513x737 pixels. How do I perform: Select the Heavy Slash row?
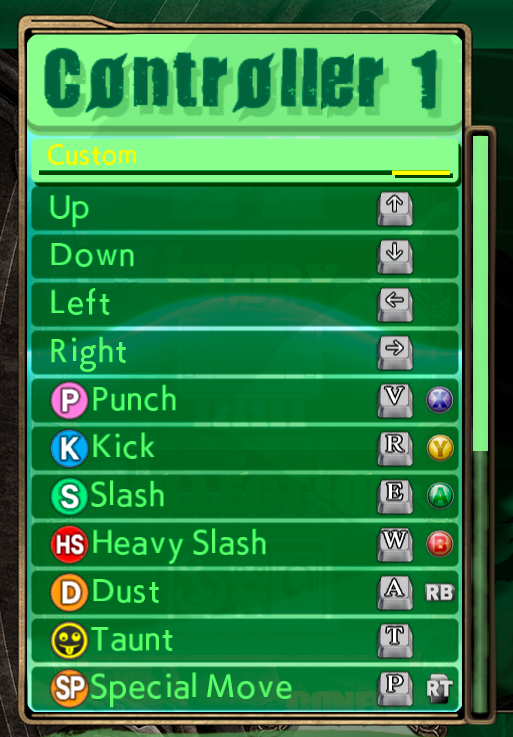[x=245, y=544]
